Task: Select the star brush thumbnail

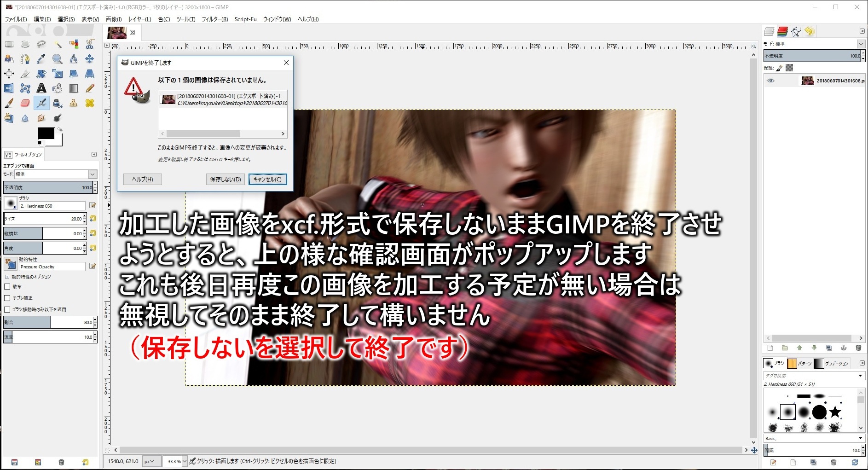Action: [835, 412]
